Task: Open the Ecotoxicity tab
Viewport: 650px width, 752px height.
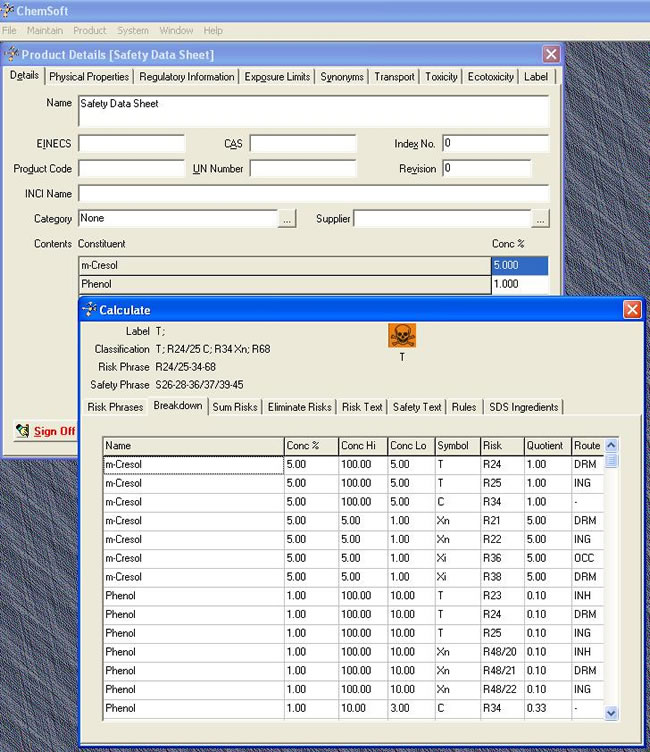Action: [491, 77]
